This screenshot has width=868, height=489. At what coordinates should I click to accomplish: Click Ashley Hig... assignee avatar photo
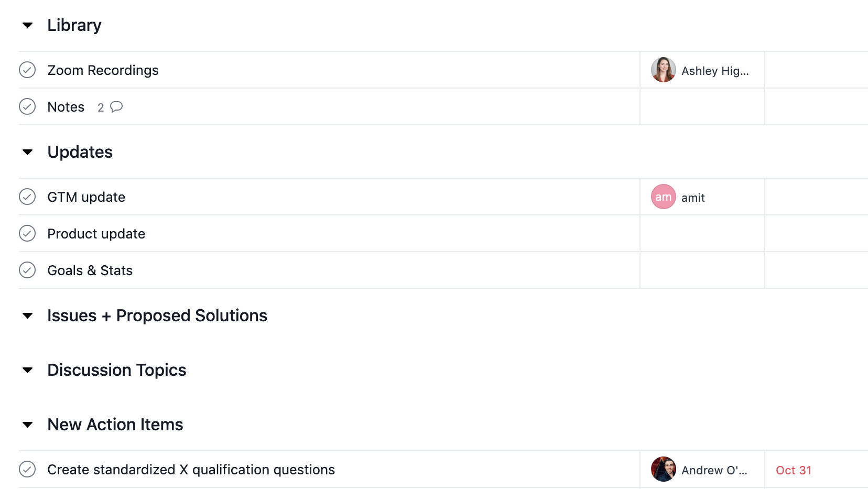(x=663, y=70)
